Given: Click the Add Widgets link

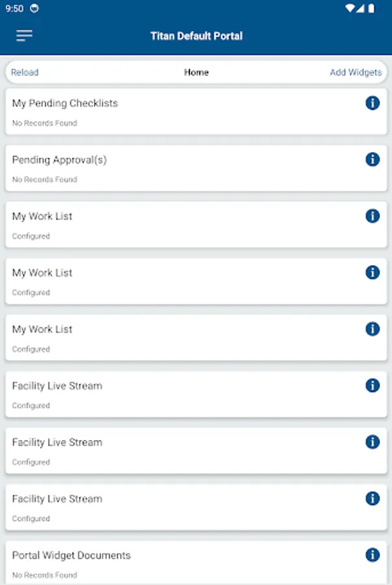Looking at the screenshot, I should pos(356,72).
